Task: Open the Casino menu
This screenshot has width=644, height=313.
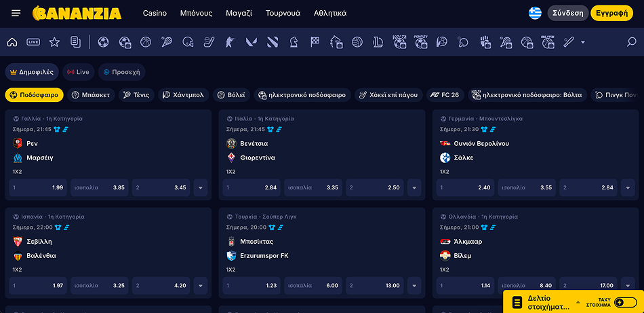Action: (155, 13)
